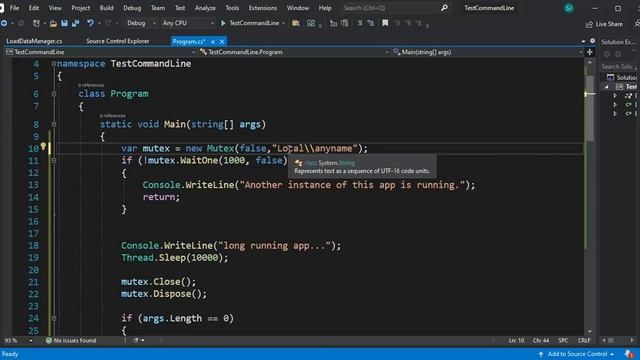640x360 pixels.
Task: Click the Uncomment Selection toolbar icon
Action: [371, 23]
